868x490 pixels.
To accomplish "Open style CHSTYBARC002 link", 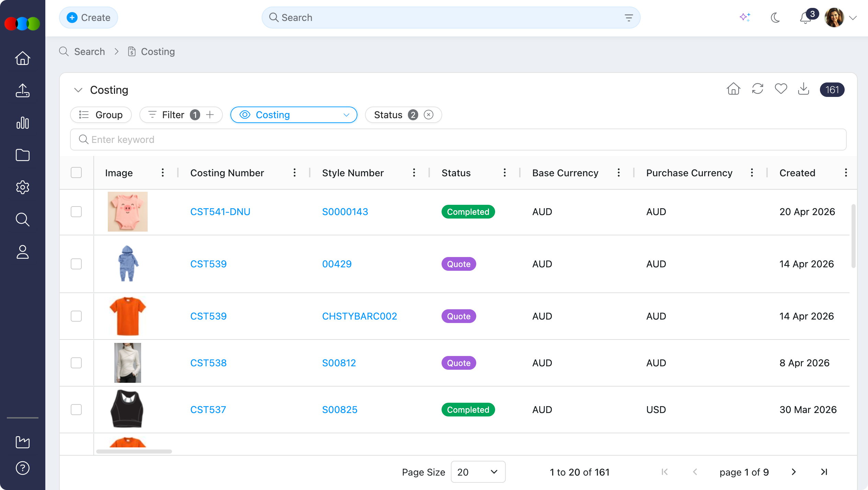I will [x=359, y=316].
